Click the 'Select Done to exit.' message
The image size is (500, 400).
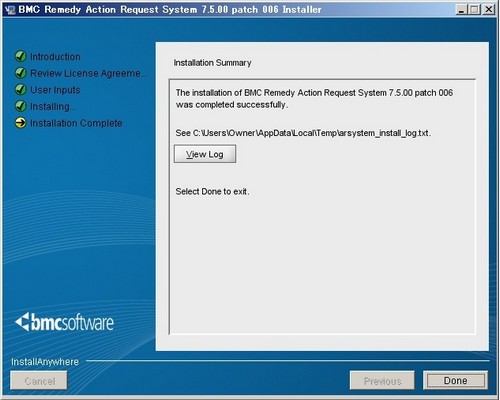[212, 192]
